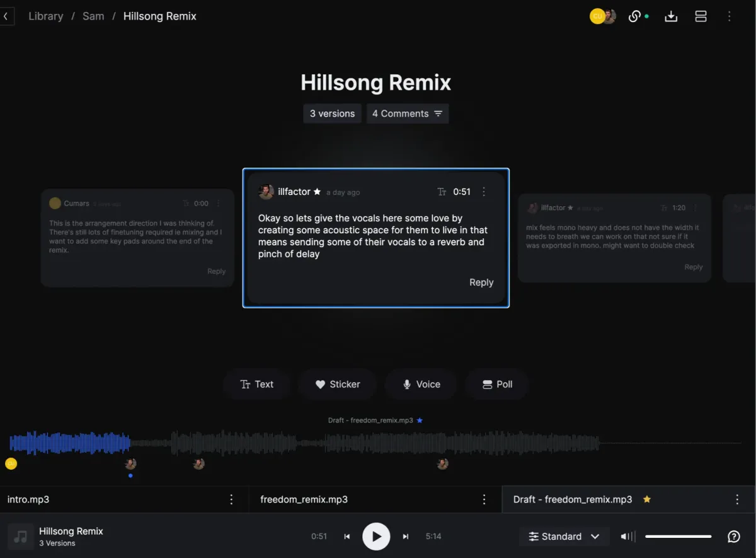This screenshot has height=558, width=756.
Task: Switch to the intro.mp3 version tab
Action: tap(124, 499)
